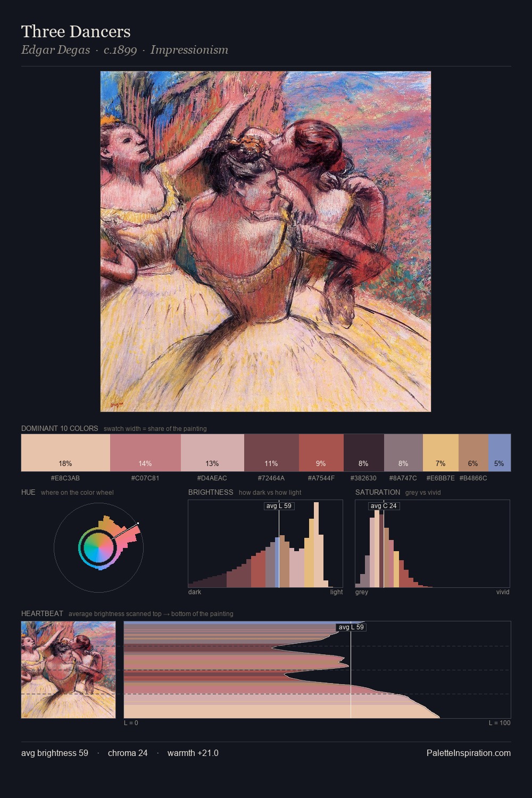Click the hex code #C07C81

[145, 478]
